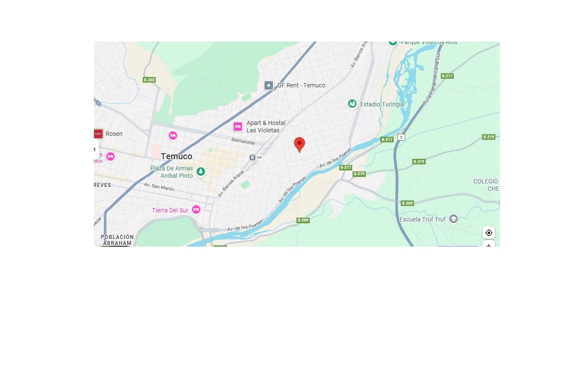Open GF Rent - Temuco marker icon
The height and width of the screenshot is (392, 581).
[269, 85]
